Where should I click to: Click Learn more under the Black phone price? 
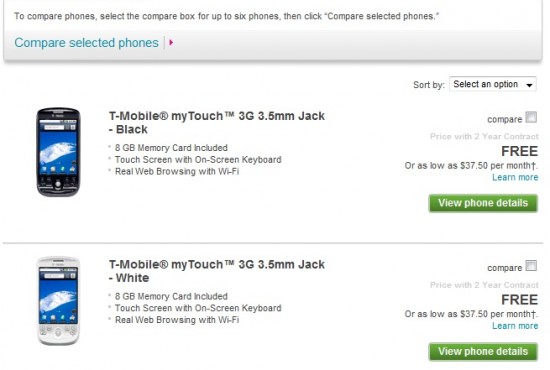[515, 177]
